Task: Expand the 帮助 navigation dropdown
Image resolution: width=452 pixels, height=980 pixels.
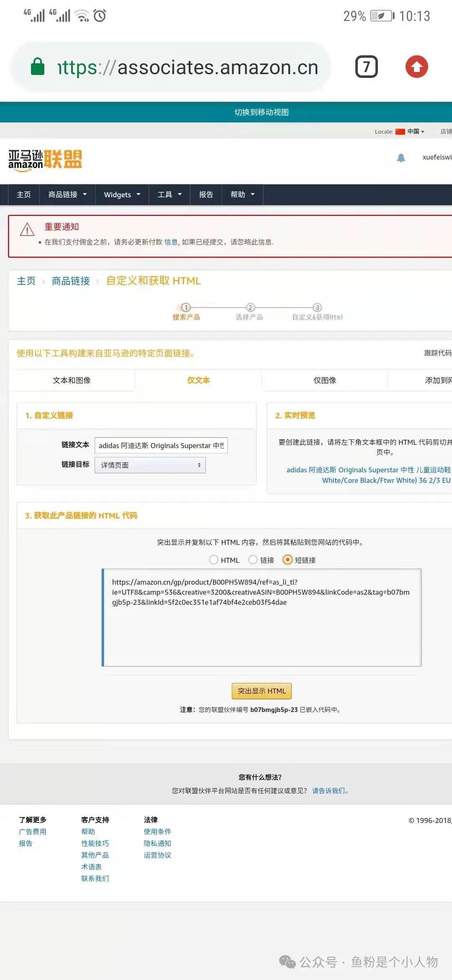Action: tap(242, 195)
